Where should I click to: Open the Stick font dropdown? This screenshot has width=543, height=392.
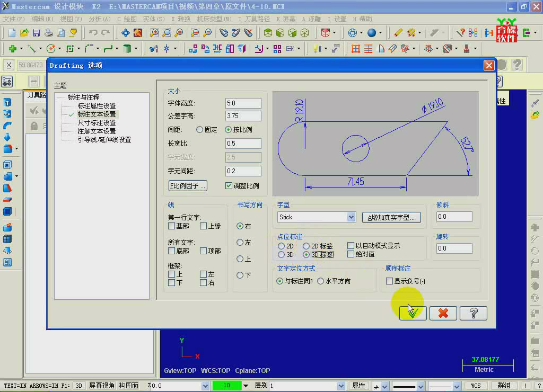(351, 217)
